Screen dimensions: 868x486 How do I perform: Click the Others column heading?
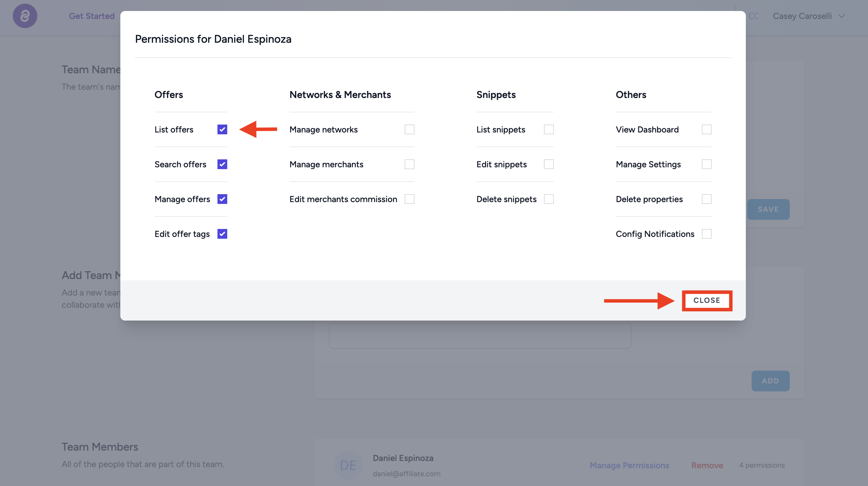coord(631,95)
